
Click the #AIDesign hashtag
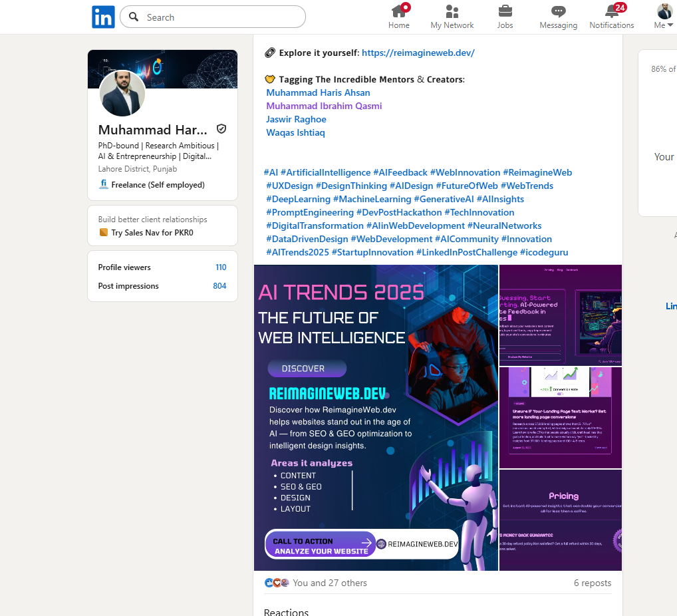tap(412, 186)
